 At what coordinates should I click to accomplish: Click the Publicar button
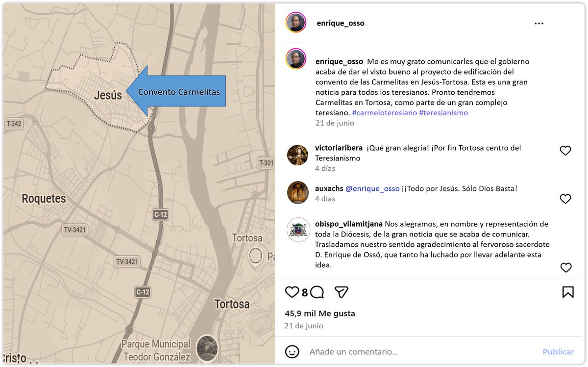coord(558,352)
